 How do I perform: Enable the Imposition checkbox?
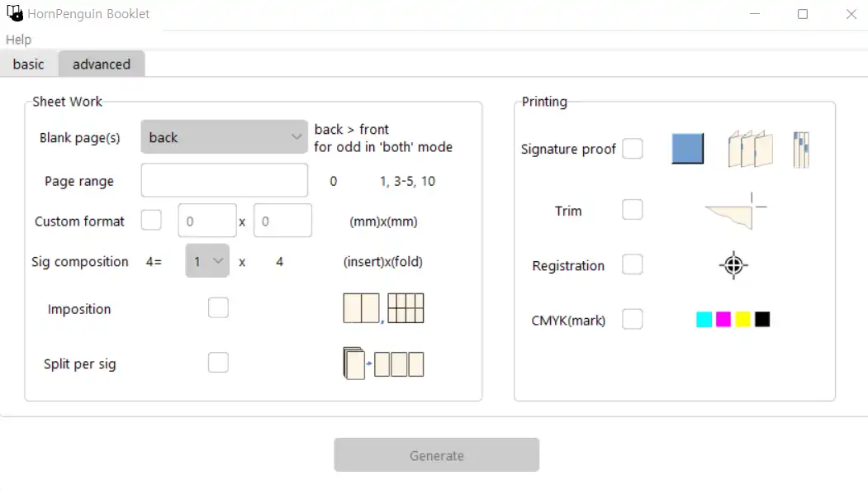218,308
